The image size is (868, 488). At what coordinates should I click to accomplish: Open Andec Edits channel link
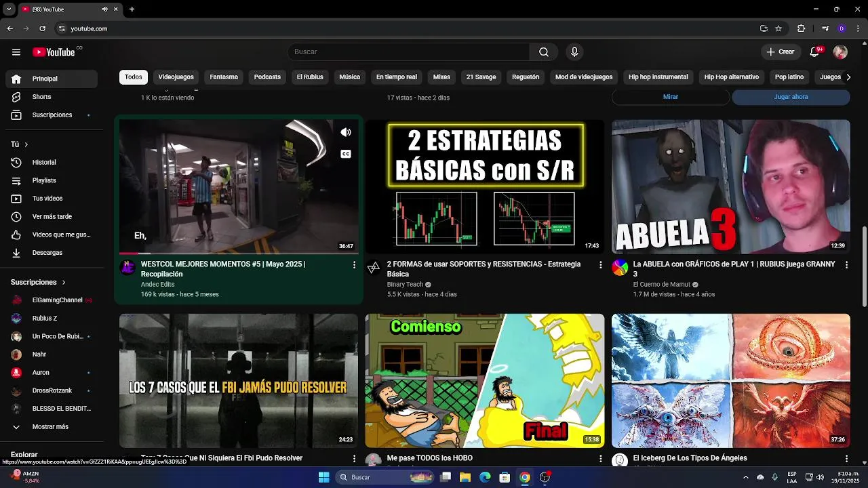(157, 285)
